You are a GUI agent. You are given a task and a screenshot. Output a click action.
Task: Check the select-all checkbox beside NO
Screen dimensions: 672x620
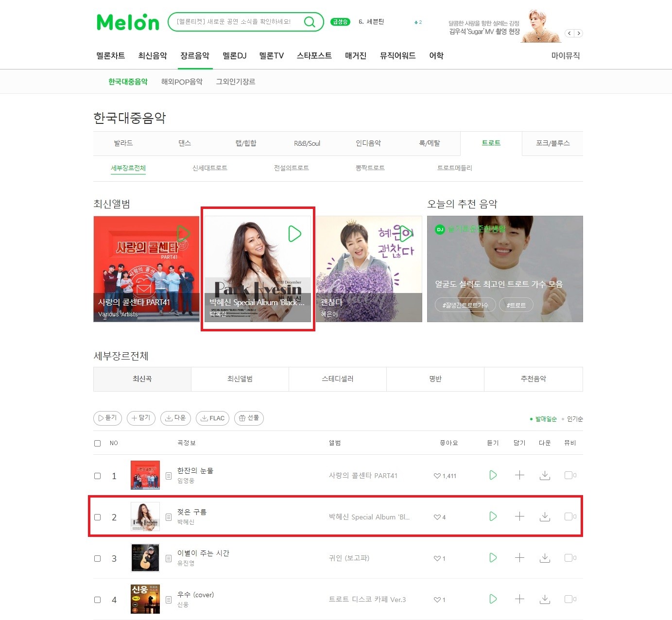[x=97, y=443]
